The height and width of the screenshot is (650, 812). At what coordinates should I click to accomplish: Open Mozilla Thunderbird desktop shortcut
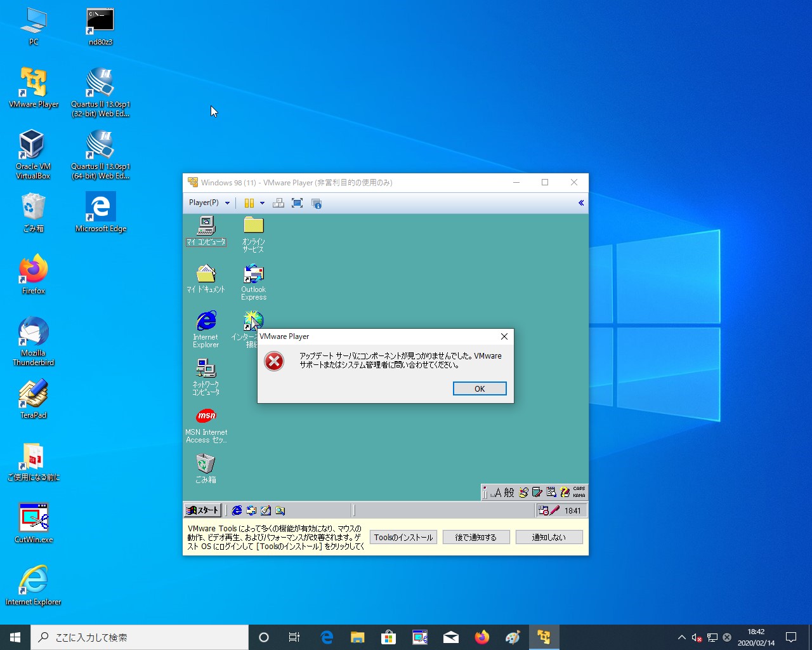tap(33, 341)
